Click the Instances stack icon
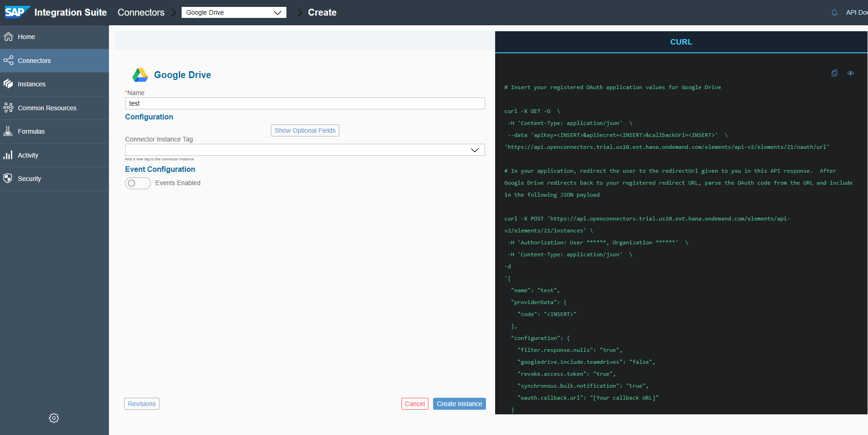Viewport: 868px width, 435px height. tap(8, 84)
